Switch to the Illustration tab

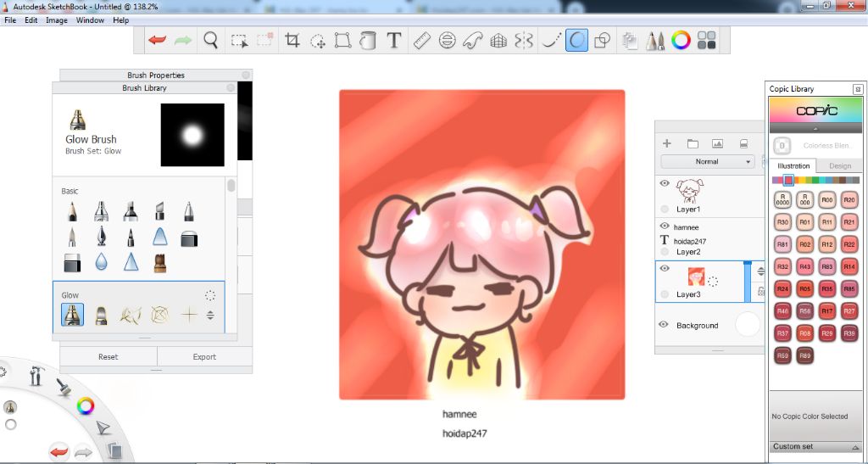pyautogui.click(x=793, y=165)
